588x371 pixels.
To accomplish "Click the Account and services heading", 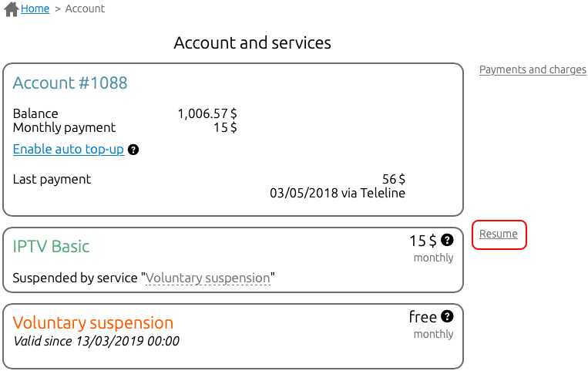I will click(x=252, y=42).
